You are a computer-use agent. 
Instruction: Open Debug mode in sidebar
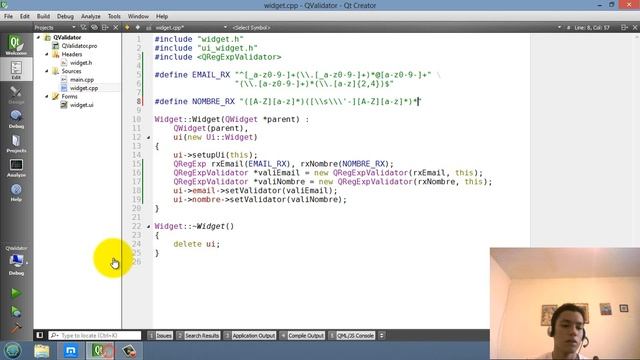tap(16, 118)
